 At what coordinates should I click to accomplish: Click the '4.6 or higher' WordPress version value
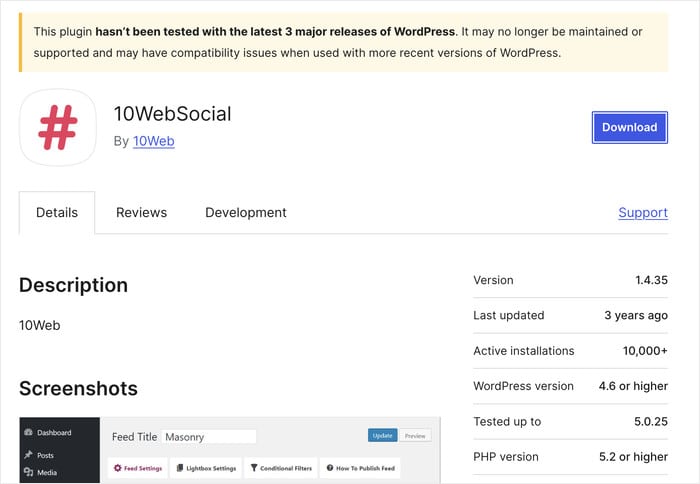point(633,386)
